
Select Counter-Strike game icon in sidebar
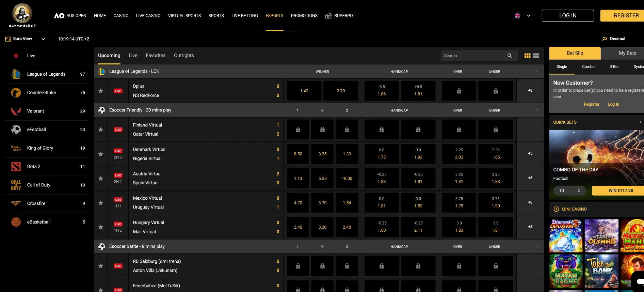pyautogui.click(x=16, y=93)
